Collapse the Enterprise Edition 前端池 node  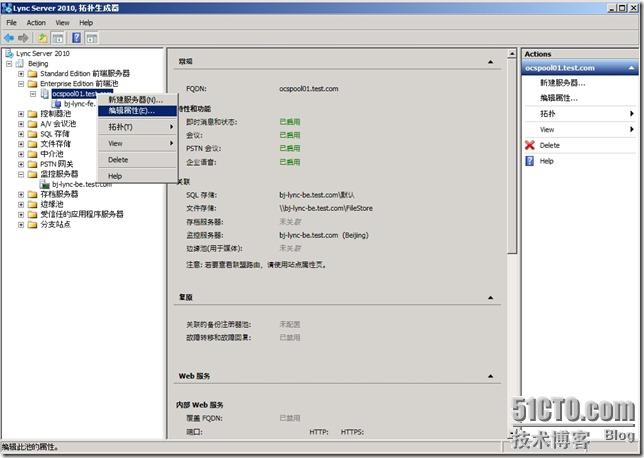[x=21, y=84]
